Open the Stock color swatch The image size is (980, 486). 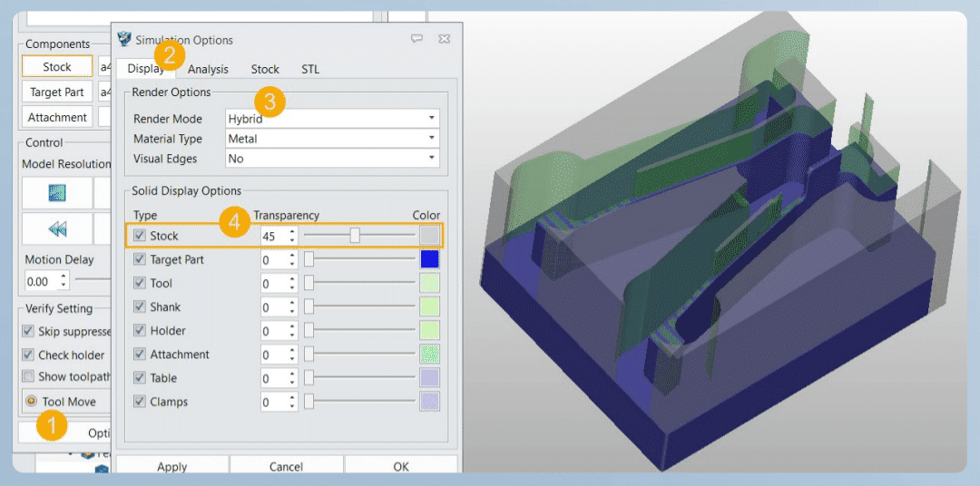point(429,236)
